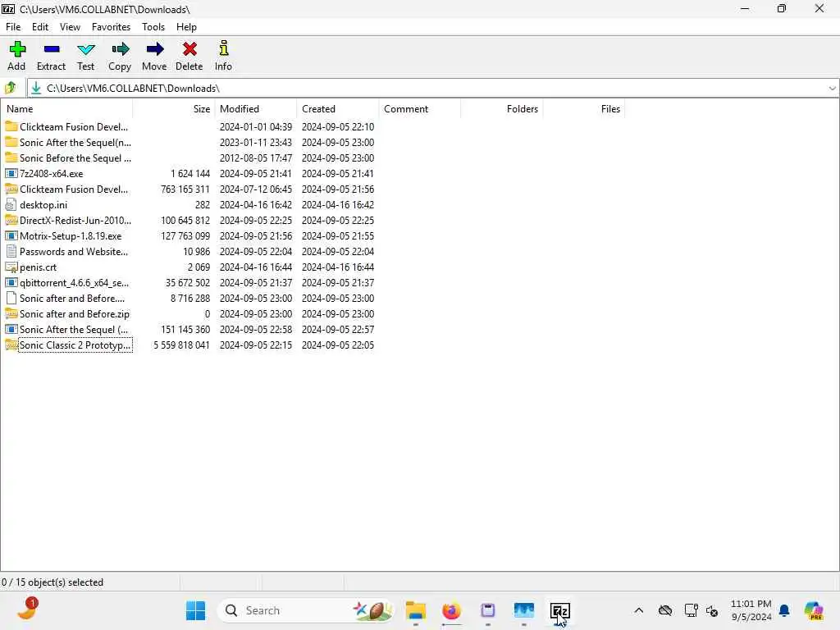Click the Folders column header
This screenshot has height=630, width=840.
pyautogui.click(x=501, y=109)
